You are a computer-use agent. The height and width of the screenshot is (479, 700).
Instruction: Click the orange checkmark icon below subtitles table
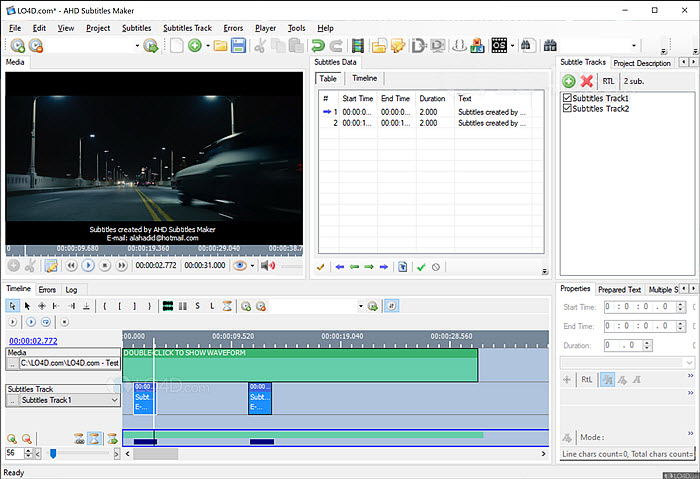tap(320, 267)
